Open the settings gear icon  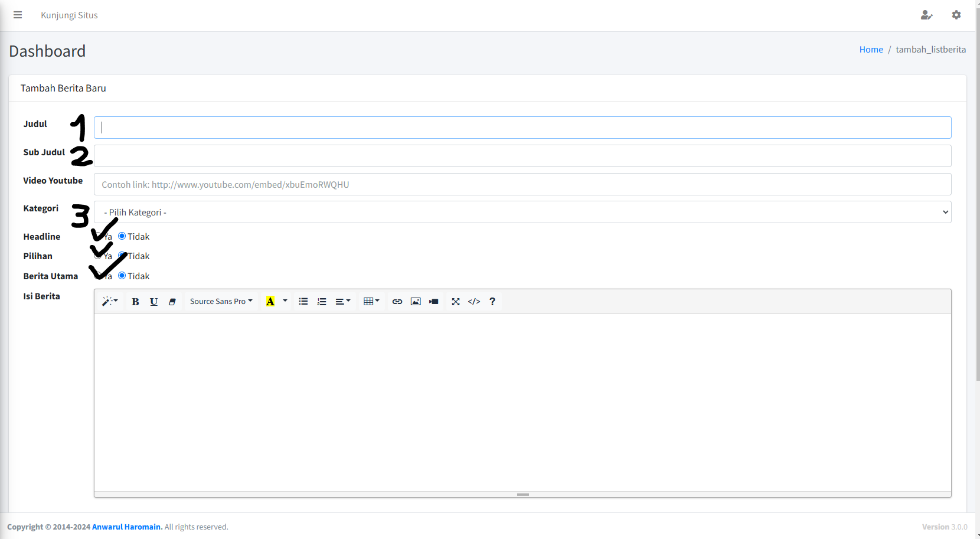pos(956,15)
